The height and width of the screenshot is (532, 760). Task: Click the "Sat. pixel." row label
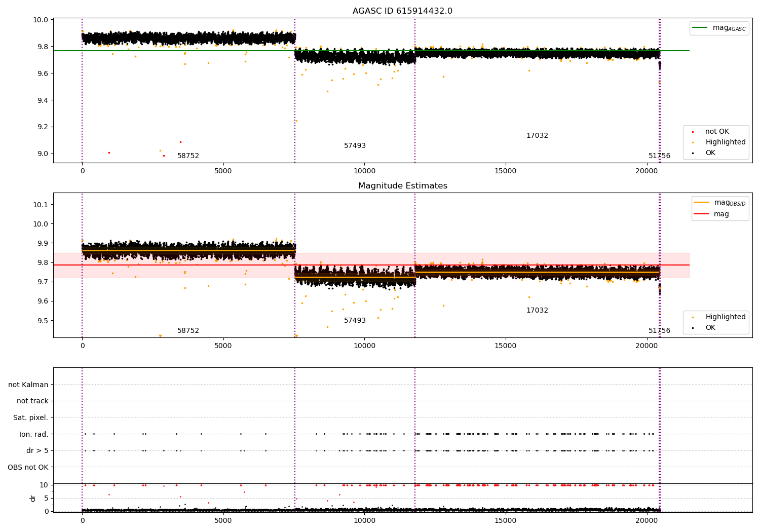click(31, 417)
